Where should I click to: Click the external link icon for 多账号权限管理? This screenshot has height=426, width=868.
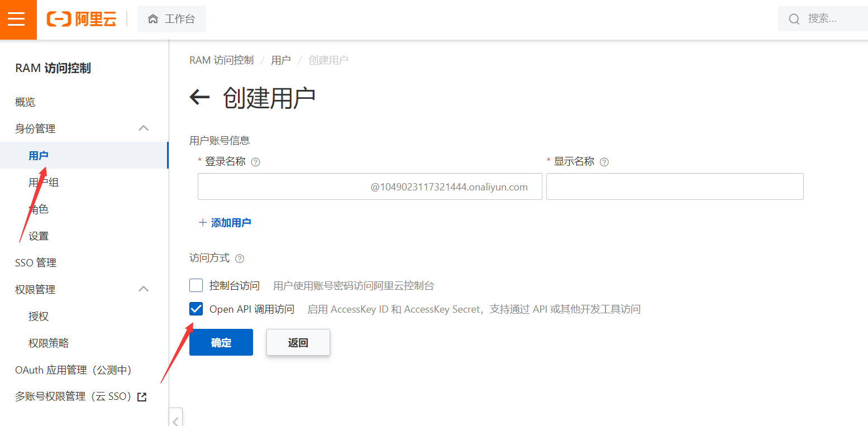[x=142, y=397]
